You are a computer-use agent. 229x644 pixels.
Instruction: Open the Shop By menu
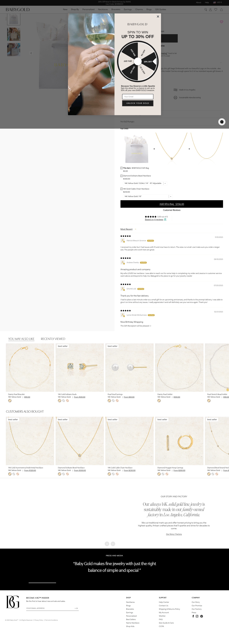coord(75,10)
